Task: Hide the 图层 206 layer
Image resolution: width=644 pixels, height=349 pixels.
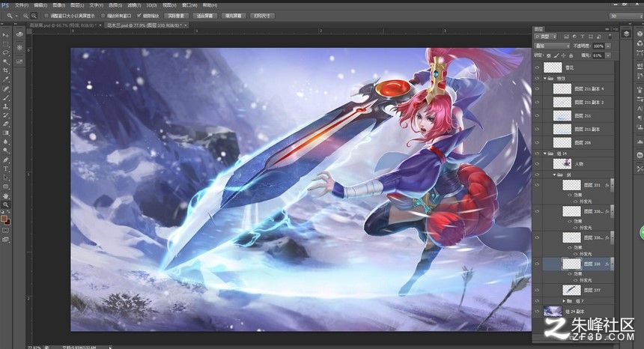Action: coord(537,142)
